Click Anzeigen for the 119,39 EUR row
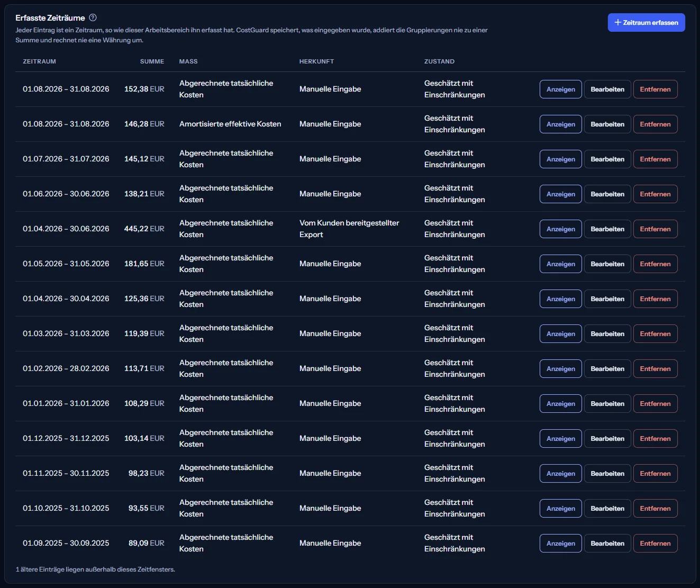The width and height of the screenshot is (700, 588). [x=561, y=334]
